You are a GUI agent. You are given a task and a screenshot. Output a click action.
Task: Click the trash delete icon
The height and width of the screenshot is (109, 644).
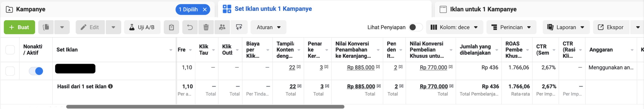(x=206, y=27)
